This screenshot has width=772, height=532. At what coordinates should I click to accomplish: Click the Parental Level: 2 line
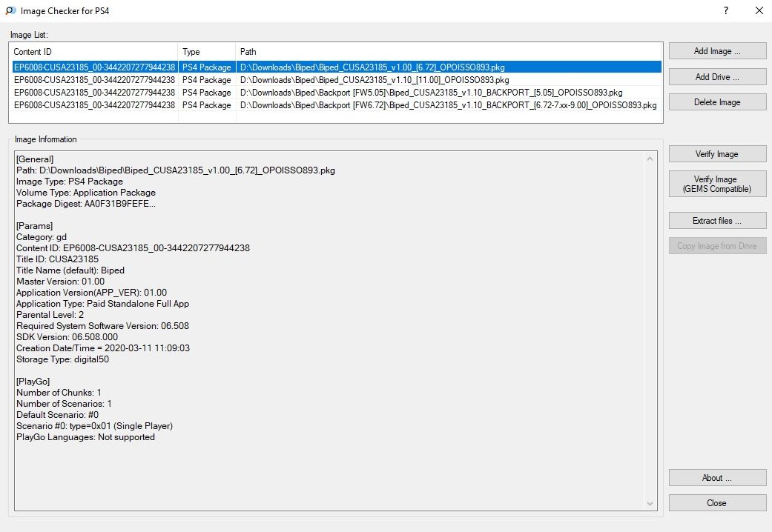pos(50,315)
